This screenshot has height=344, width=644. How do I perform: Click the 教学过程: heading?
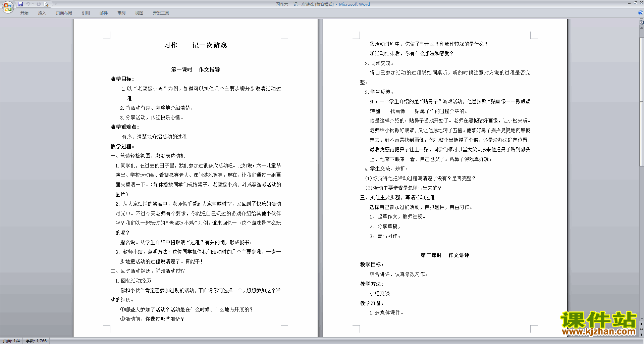click(x=122, y=146)
